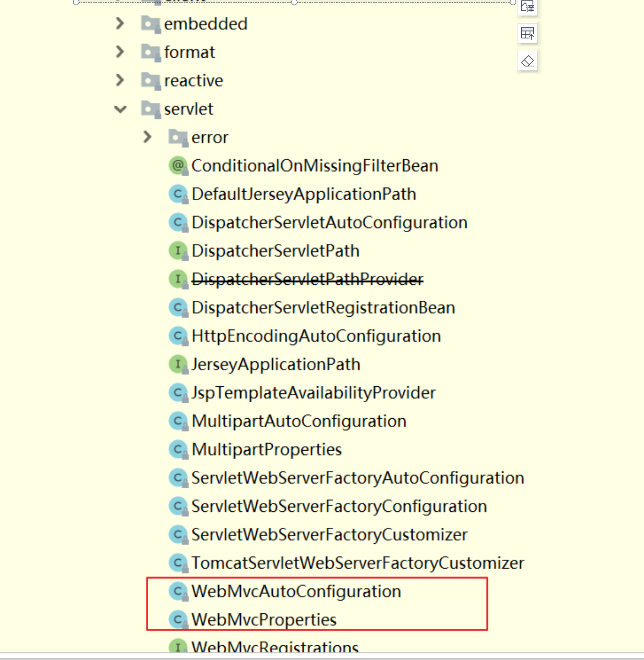Click the class icon of WebMvcAutoConfiguration

pos(179,592)
